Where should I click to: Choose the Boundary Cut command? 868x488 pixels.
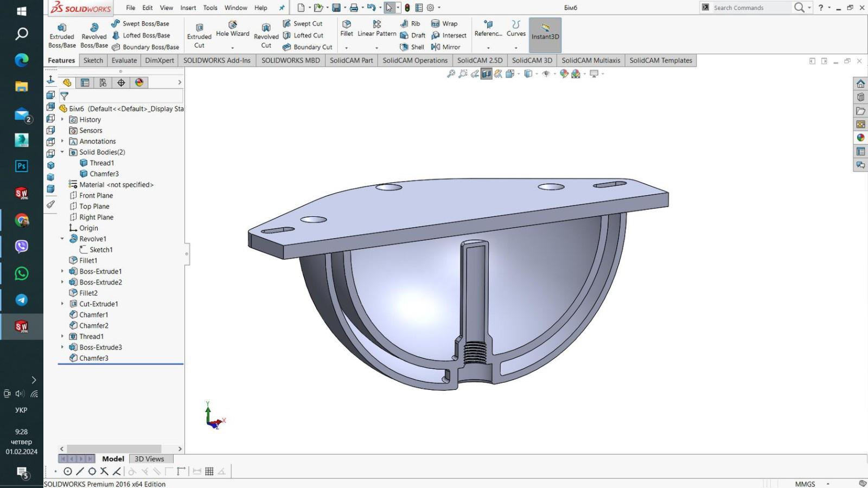pos(307,47)
